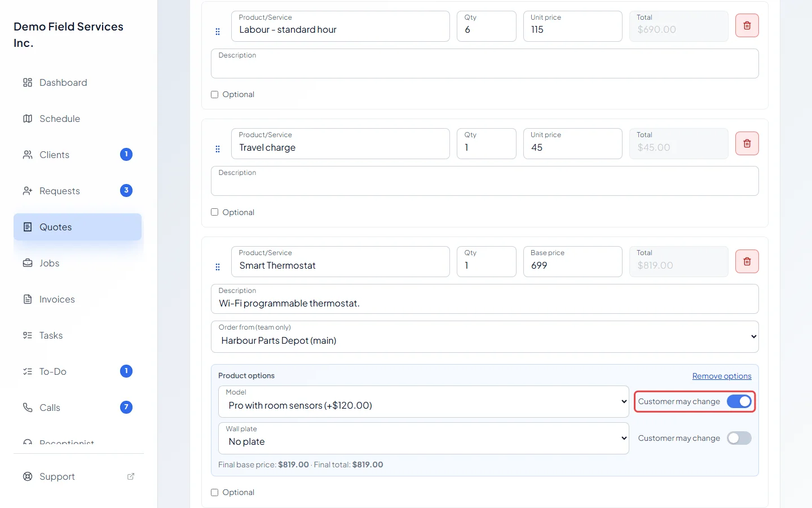This screenshot has width=812, height=508.
Task: Click the Schedule map icon
Action: (x=28, y=119)
